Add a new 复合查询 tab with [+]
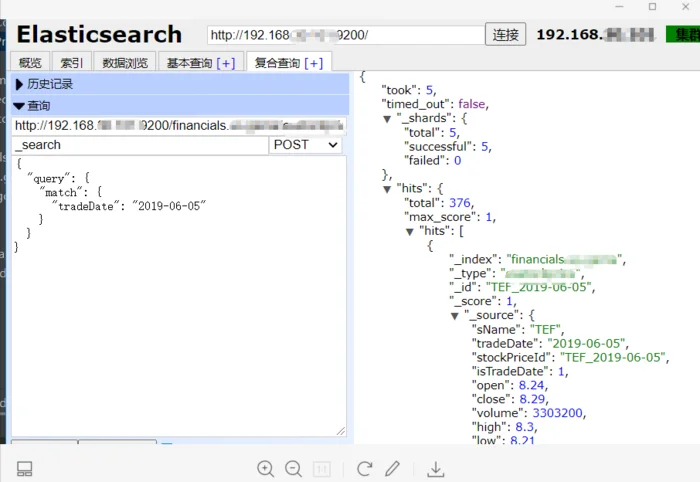Image resolution: width=700 pixels, height=482 pixels. [x=314, y=63]
